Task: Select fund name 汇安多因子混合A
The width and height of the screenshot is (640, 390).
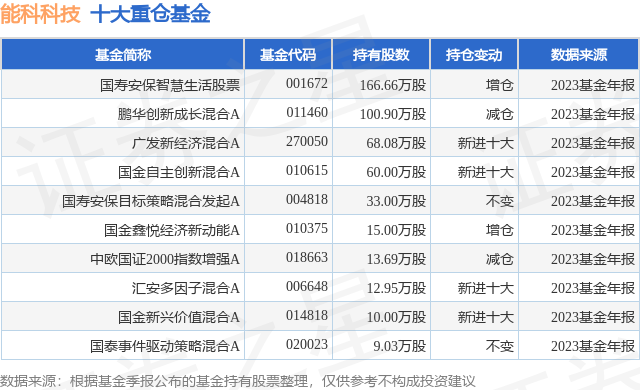Action: [186, 288]
